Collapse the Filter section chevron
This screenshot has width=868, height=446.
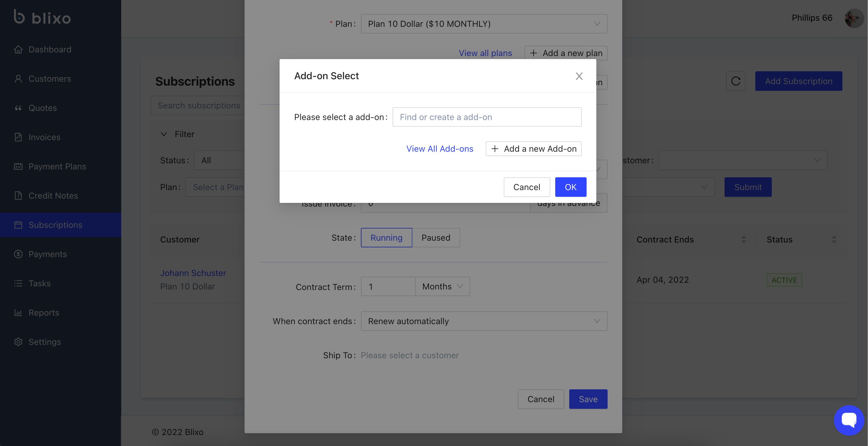[x=164, y=134]
